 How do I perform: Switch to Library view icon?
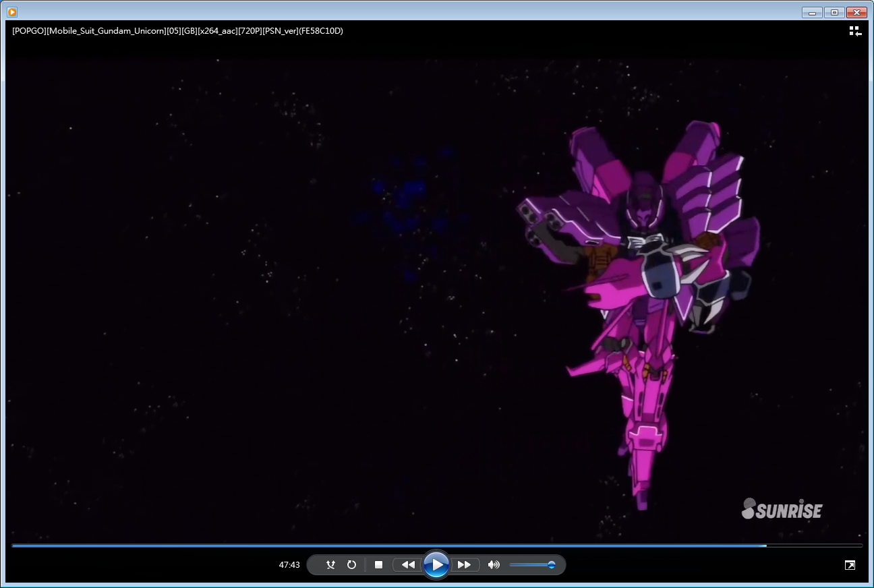tap(855, 31)
